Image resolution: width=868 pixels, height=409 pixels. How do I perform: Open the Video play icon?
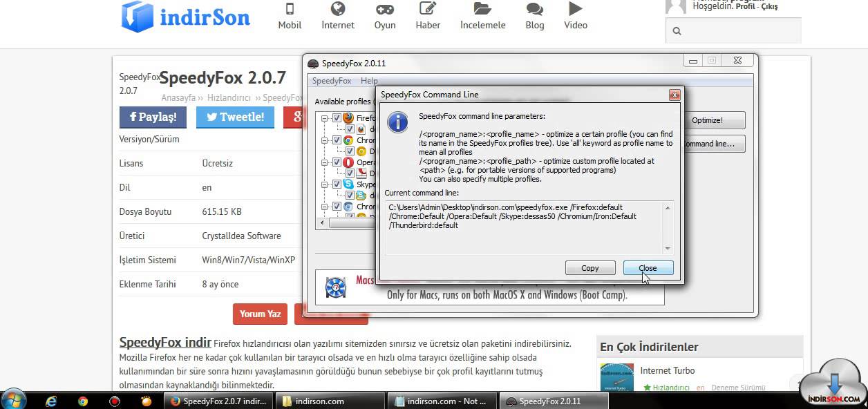coord(576,9)
